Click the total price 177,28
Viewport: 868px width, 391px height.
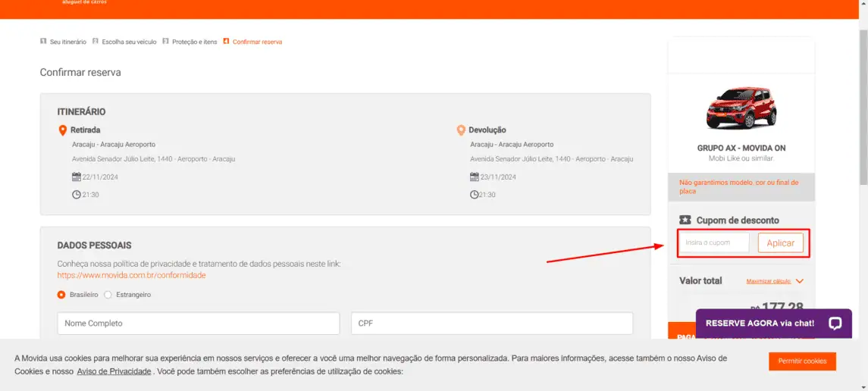782,306
